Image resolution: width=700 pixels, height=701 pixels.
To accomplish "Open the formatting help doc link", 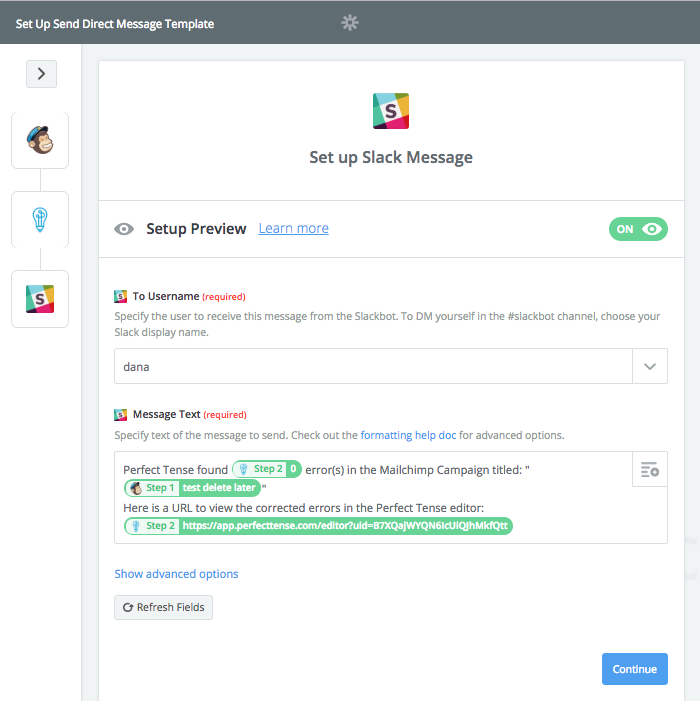I will pyautogui.click(x=408, y=435).
